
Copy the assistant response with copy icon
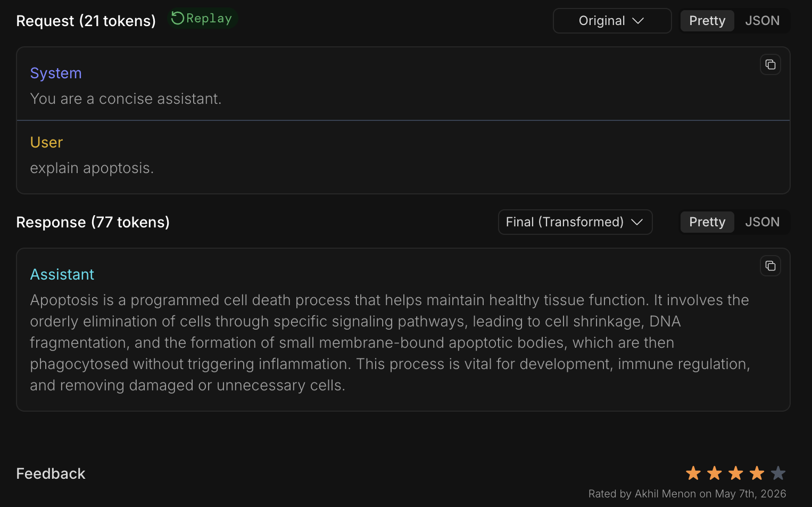pos(770,266)
